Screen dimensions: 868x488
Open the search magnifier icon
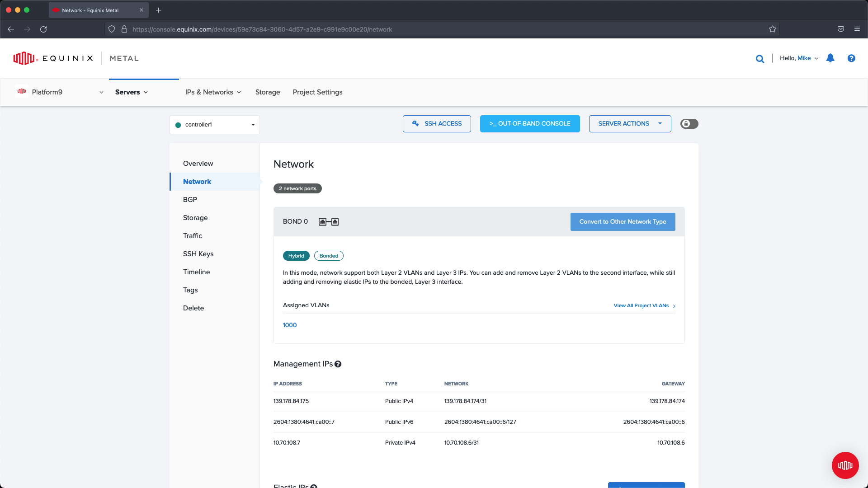point(760,59)
